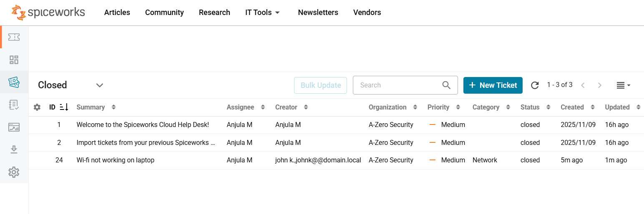The height and width of the screenshot is (214, 644).
Task: Open the Vendors menu item
Action: (x=367, y=12)
